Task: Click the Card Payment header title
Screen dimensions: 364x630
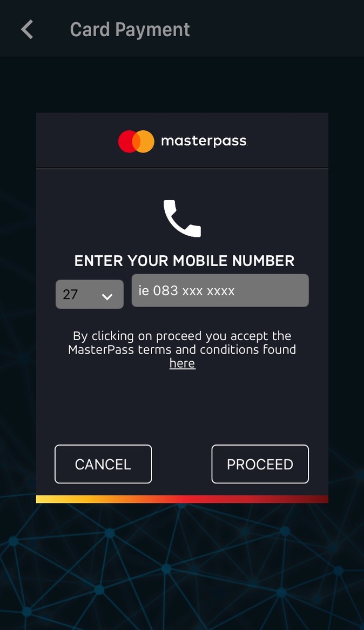Action: [x=130, y=30]
